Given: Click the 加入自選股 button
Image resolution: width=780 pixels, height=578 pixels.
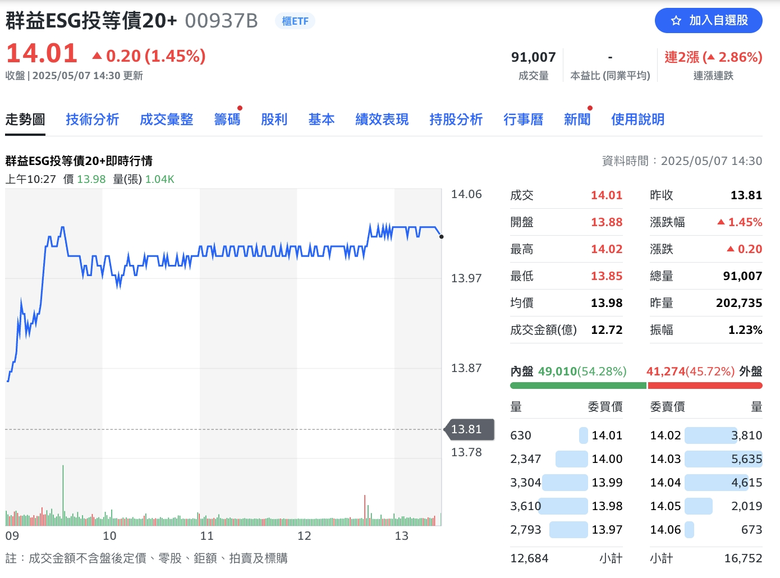Looking at the screenshot, I should coord(708,21).
